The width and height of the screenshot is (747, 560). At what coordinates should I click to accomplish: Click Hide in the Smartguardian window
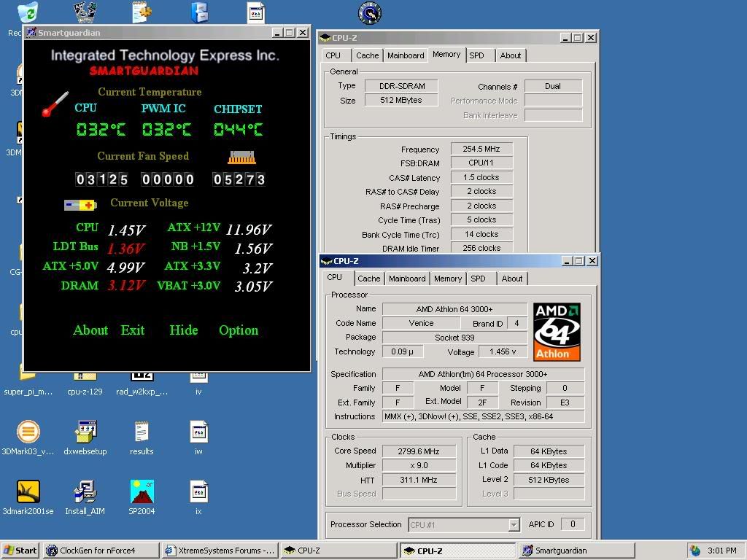183,330
